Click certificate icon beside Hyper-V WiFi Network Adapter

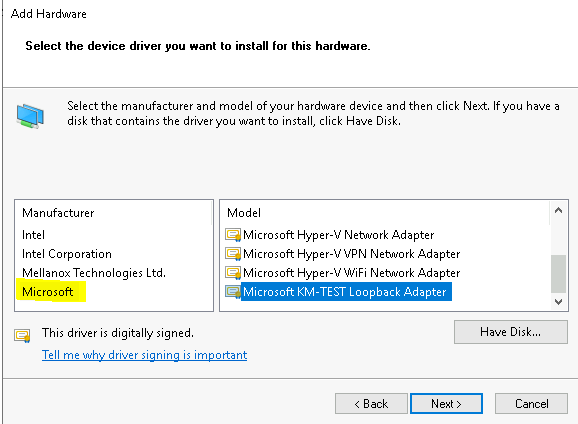point(233,273)
